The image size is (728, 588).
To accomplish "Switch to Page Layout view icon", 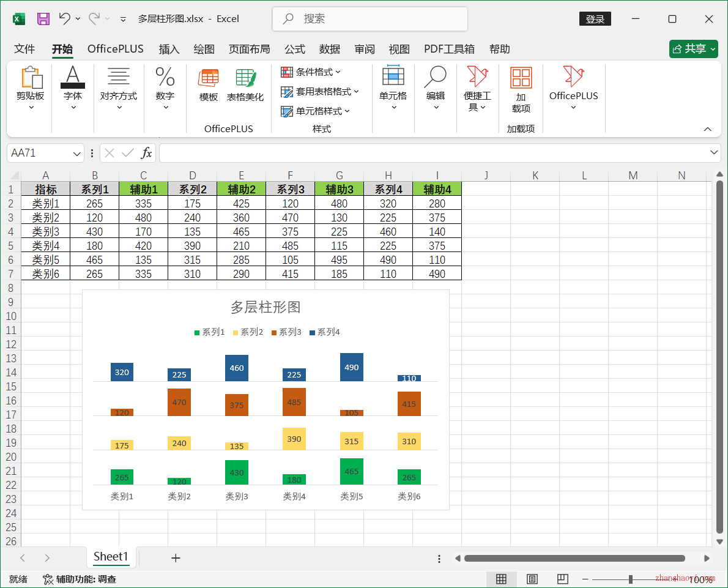I will pos(532,579).
